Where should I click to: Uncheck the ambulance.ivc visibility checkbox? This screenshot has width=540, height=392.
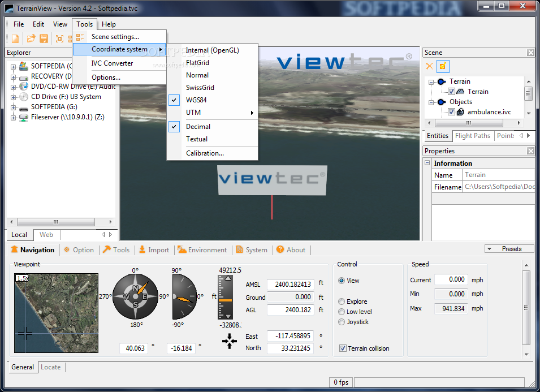451,112
